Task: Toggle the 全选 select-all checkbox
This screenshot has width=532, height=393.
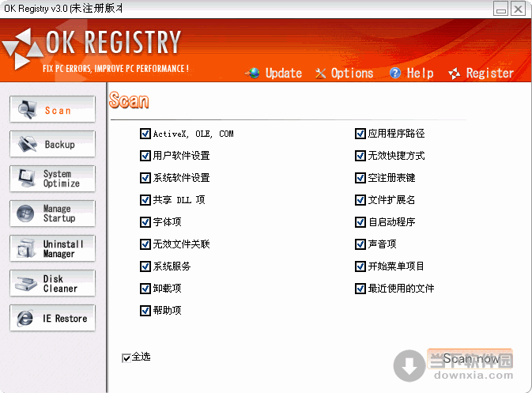Action: (126, 357)
